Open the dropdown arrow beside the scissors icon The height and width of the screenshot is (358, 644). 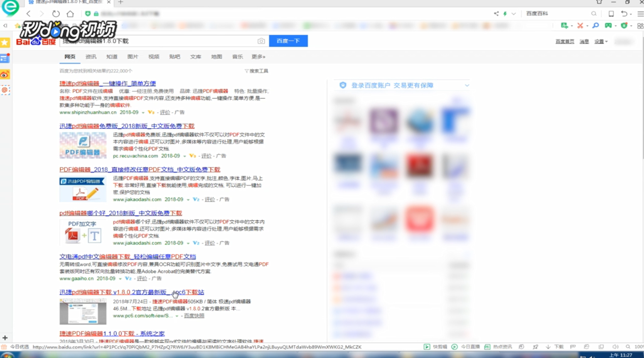pyautogui.click(x=587, y=26)
